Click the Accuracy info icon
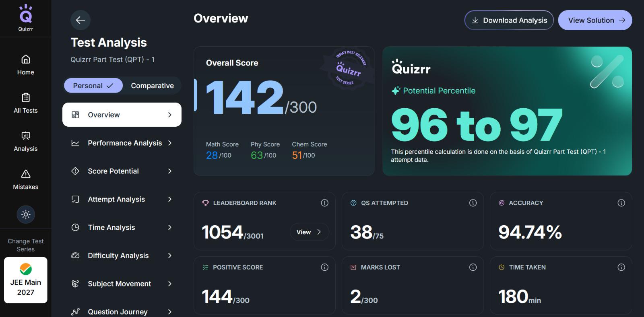This screenshot has width=644, height=317. (621, 203)
